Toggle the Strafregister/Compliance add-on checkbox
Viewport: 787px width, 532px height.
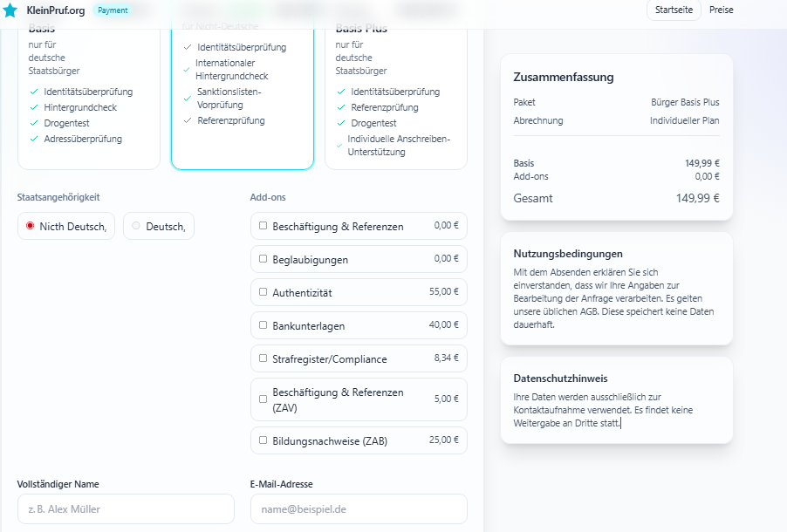(263, 358)
